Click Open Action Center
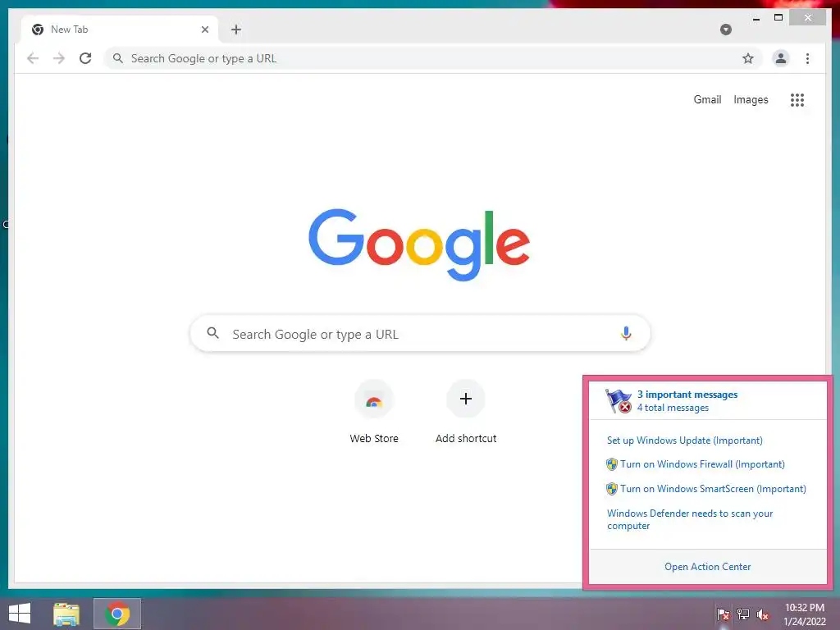The width and height of the screenshot is (840, 630). (x=707, y=567)
